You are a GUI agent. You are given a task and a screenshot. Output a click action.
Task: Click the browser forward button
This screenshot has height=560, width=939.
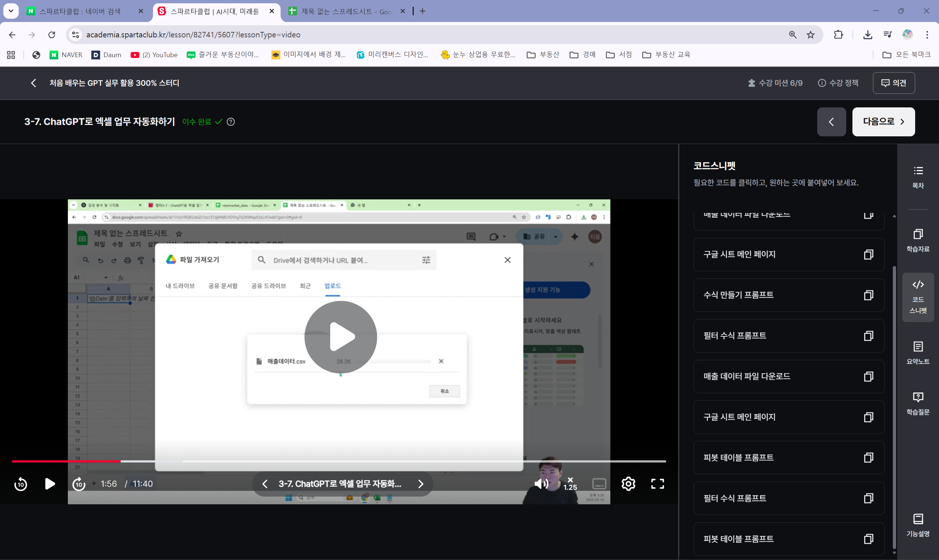click(x=32, y=35)
